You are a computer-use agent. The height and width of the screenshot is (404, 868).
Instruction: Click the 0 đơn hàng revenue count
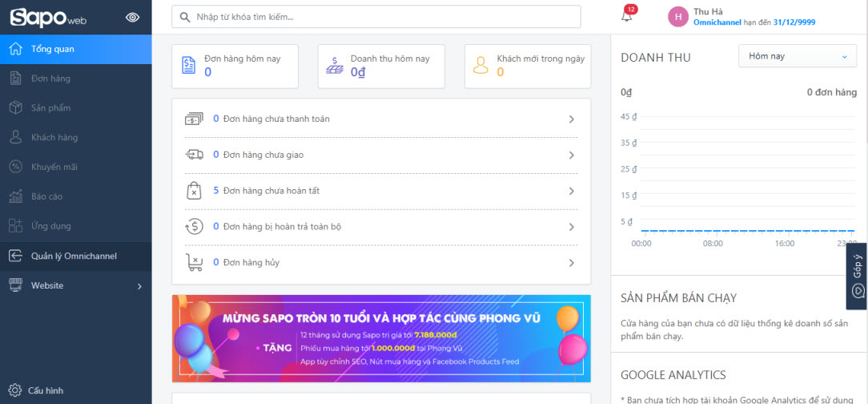click(x=831, y=92)
